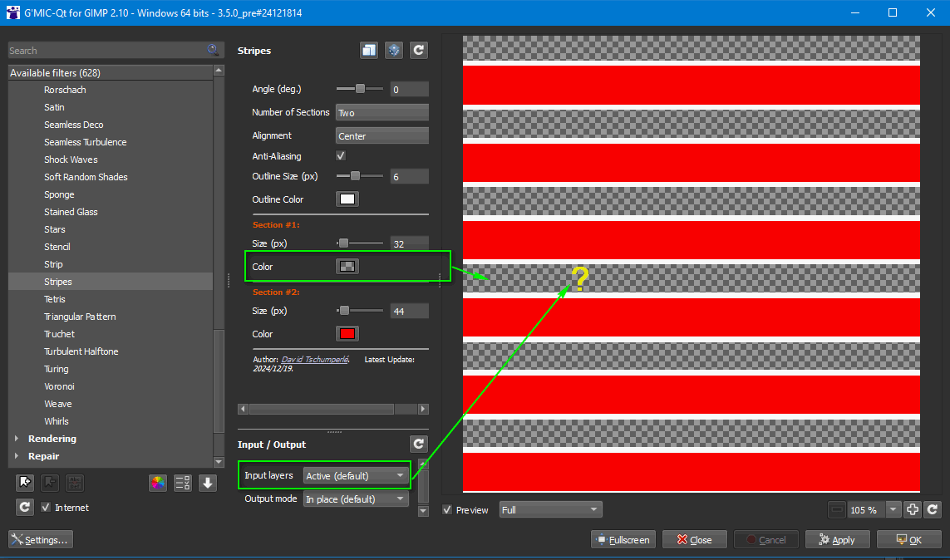Image resolution: width=950 pixels, height=560 pixels.
Task: Click filter list scroll down arrow
Action: tap(219, 462)
